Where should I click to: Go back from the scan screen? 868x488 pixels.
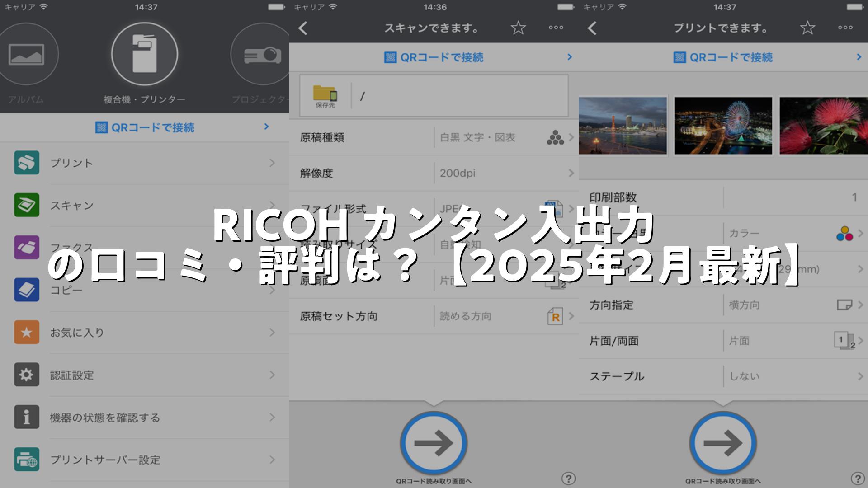tap(303, 28)
